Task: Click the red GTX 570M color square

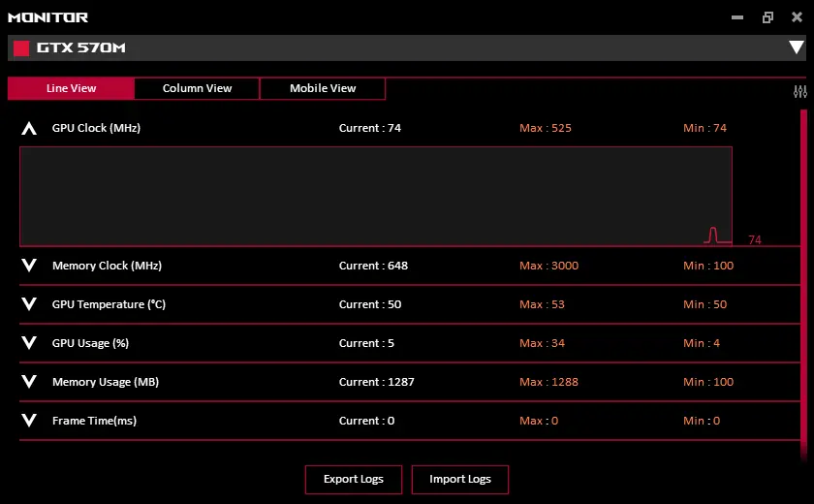Action: point(21,48)
